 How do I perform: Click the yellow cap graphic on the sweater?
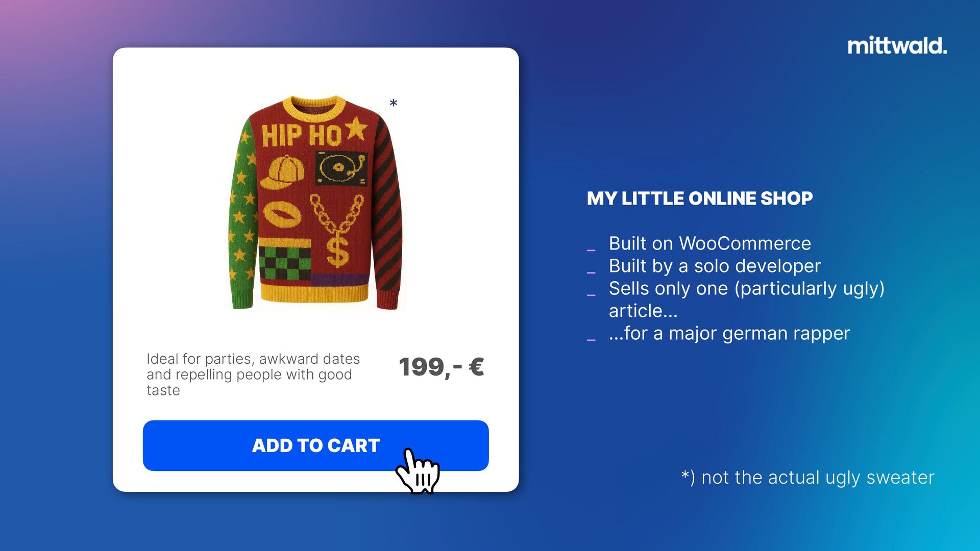tap(282, 172)
